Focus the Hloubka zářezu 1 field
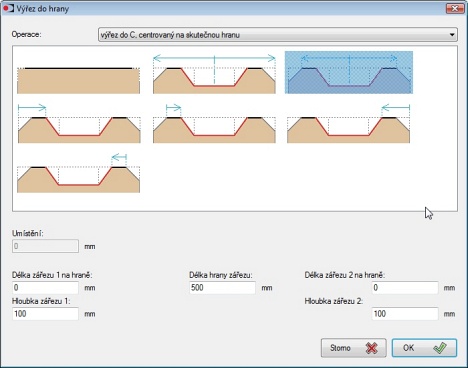Screen dimensions: 468x368 (45, 314)
